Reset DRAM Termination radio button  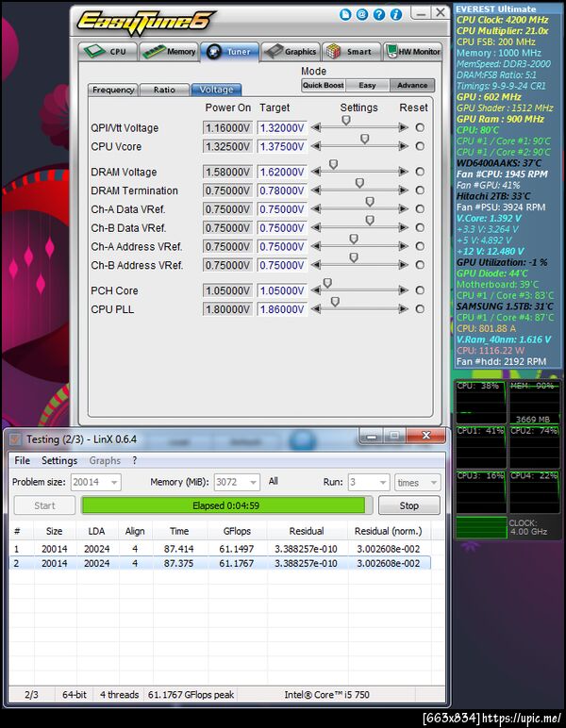[x=420, y=190]
